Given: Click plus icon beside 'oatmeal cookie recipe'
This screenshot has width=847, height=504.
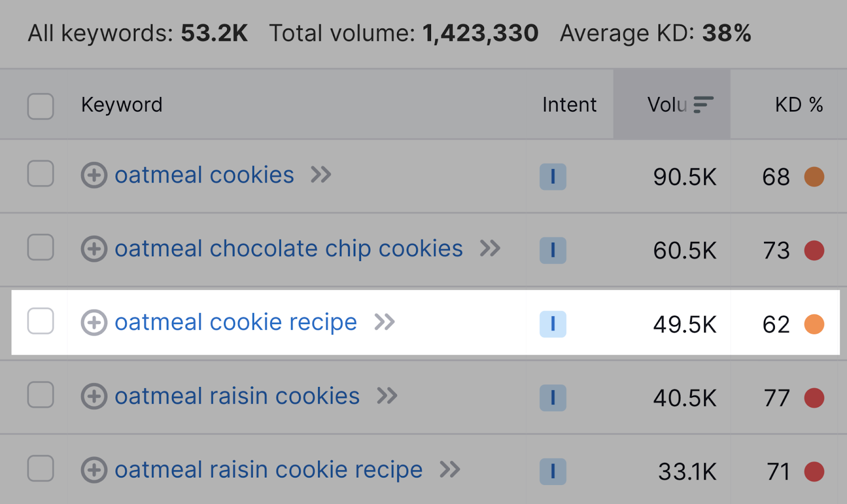Looking at the screenshot, I should (x=94, y=322).
